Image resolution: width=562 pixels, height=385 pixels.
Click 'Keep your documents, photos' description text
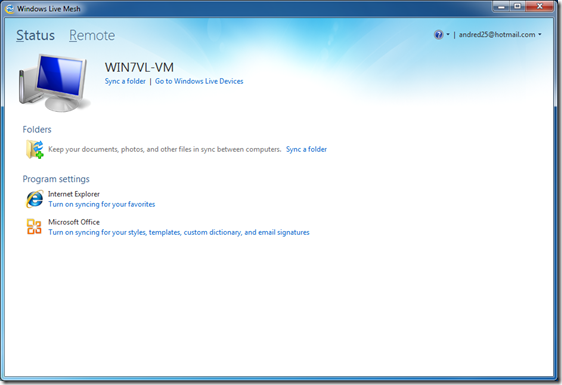pyautogui.click(x=165, y=149)
